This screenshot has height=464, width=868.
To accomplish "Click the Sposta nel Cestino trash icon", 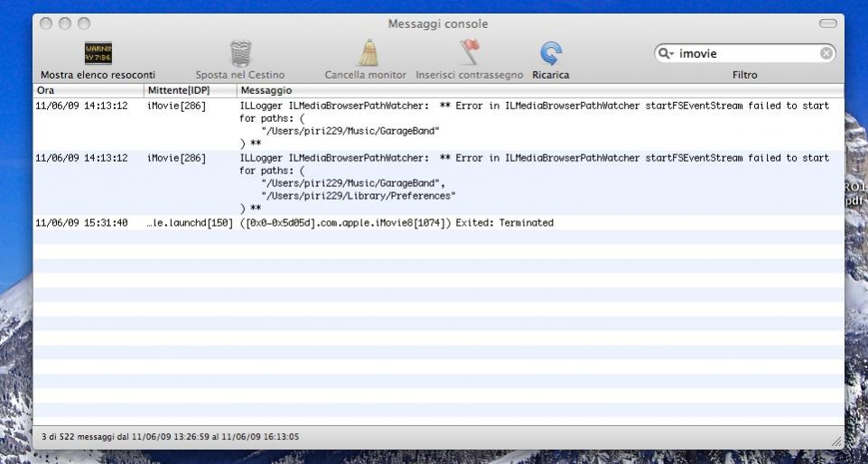I will click(x=240, y=53).
